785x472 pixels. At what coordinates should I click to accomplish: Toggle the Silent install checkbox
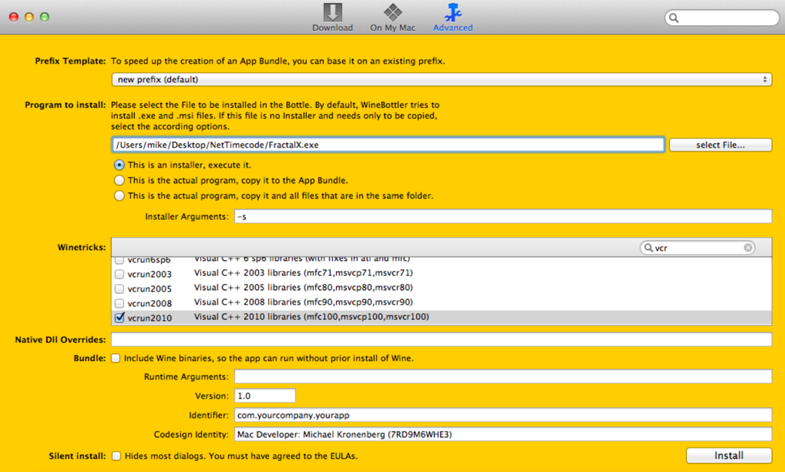coord(116,456)
